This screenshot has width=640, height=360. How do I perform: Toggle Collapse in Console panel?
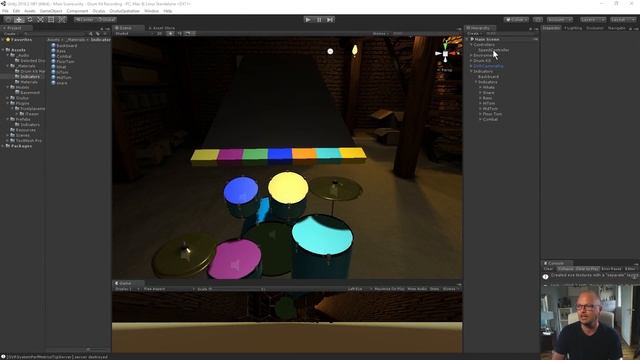click(565, 269)
